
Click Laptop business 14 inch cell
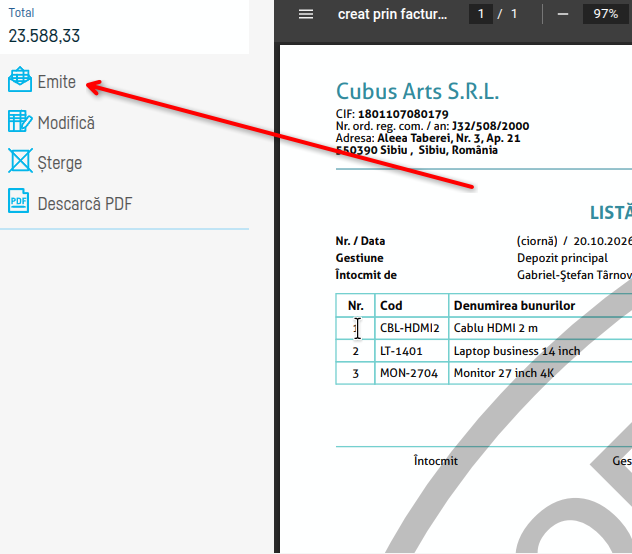[x=517, y=351]
